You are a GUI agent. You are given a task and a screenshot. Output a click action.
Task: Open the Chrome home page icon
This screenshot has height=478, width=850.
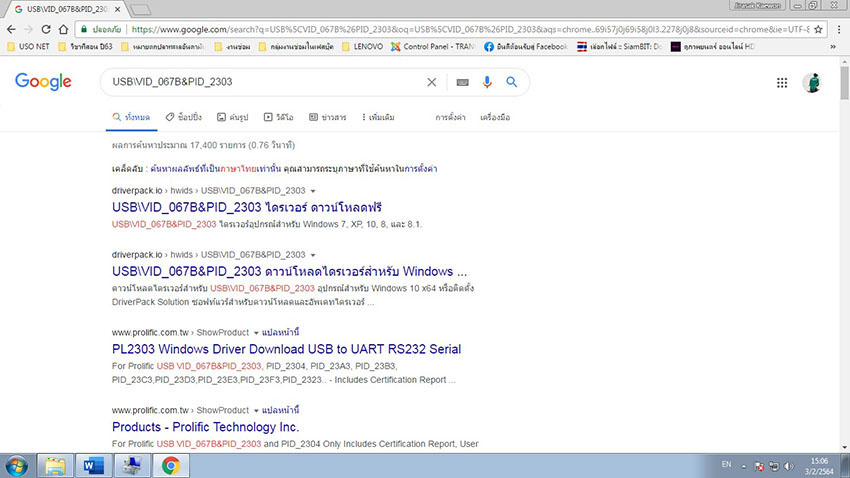(x=63, y=29)
